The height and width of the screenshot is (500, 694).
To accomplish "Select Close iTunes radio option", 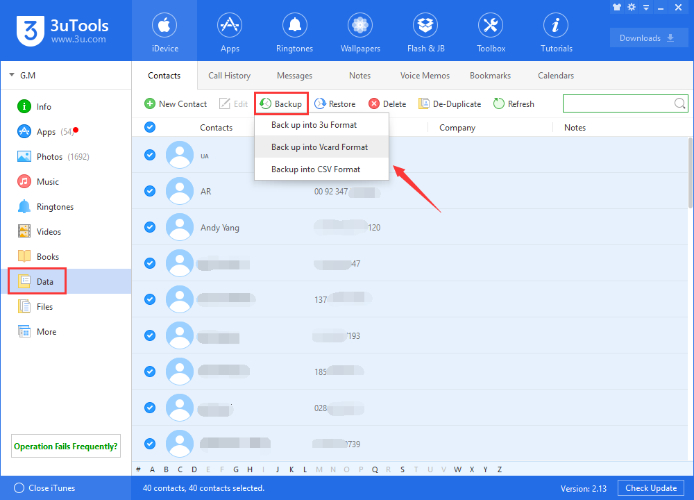I will tap(19, 488).
